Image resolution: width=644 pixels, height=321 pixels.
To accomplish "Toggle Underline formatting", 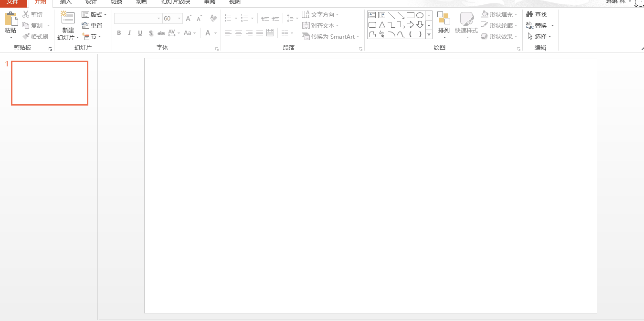I will coord(140,33).
